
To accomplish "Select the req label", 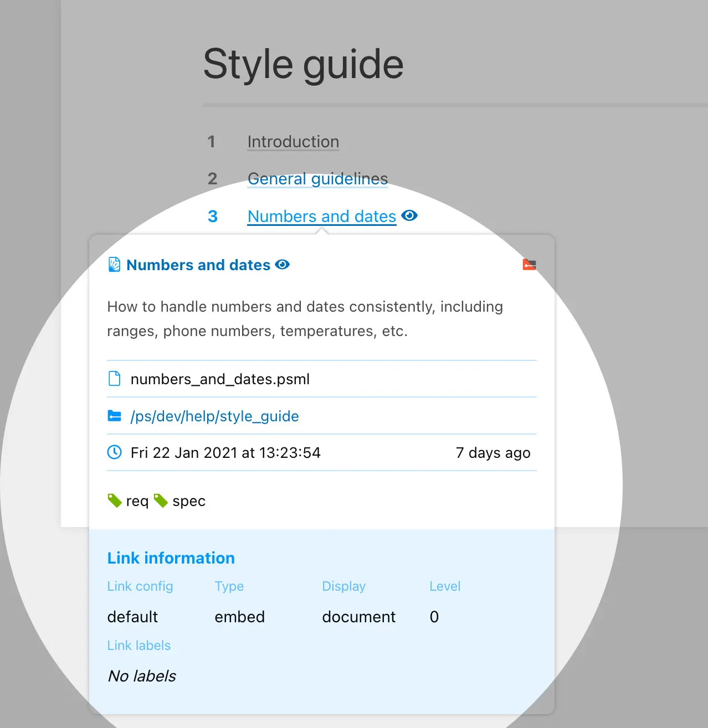I will (x=137, y=501).
